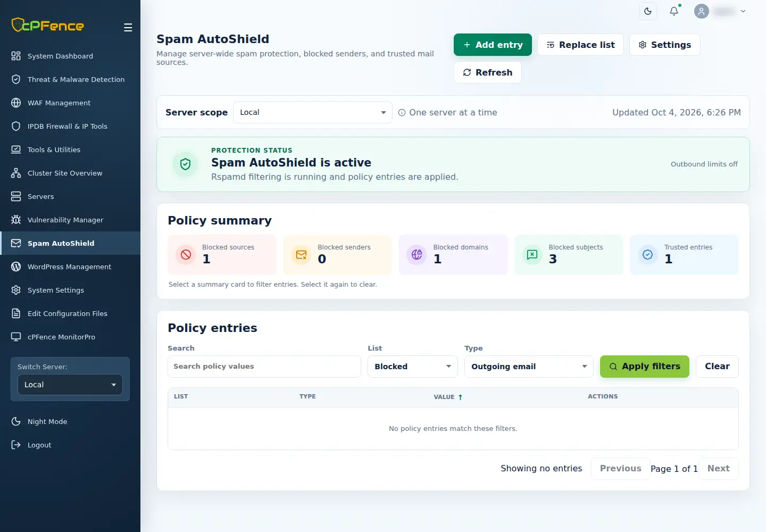
Task: Focus Search policy values field
Action: 264,367
